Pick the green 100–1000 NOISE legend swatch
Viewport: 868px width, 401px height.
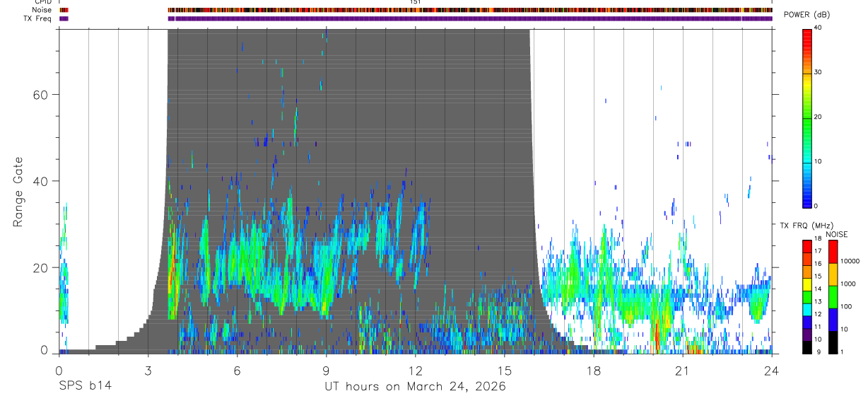pos(833,296)
